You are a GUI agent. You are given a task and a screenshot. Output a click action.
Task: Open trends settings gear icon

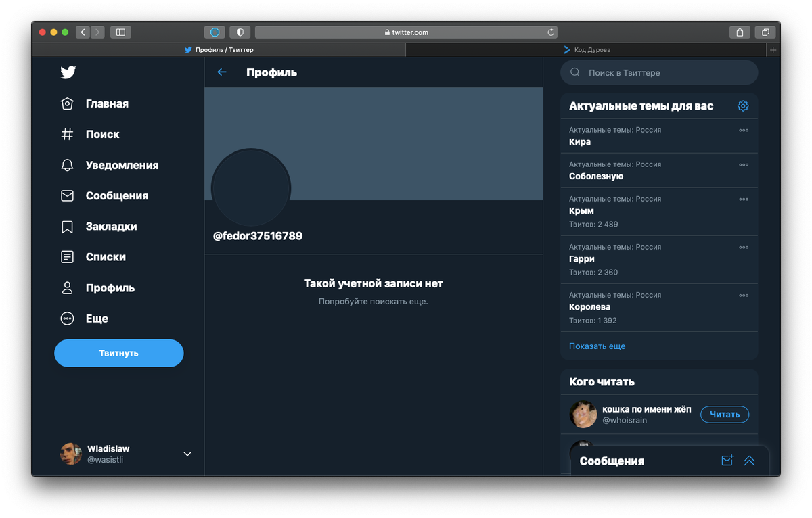click(x=743, y=105)
